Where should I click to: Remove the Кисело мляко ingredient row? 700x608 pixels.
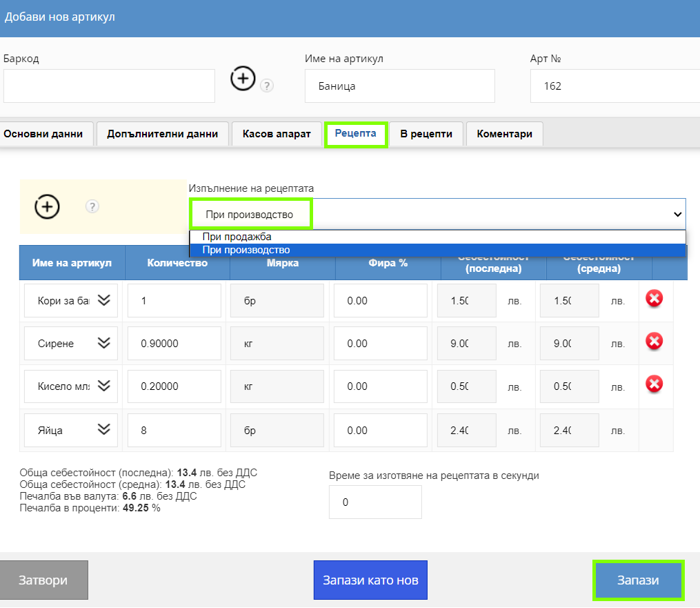[x=654, y=384]
